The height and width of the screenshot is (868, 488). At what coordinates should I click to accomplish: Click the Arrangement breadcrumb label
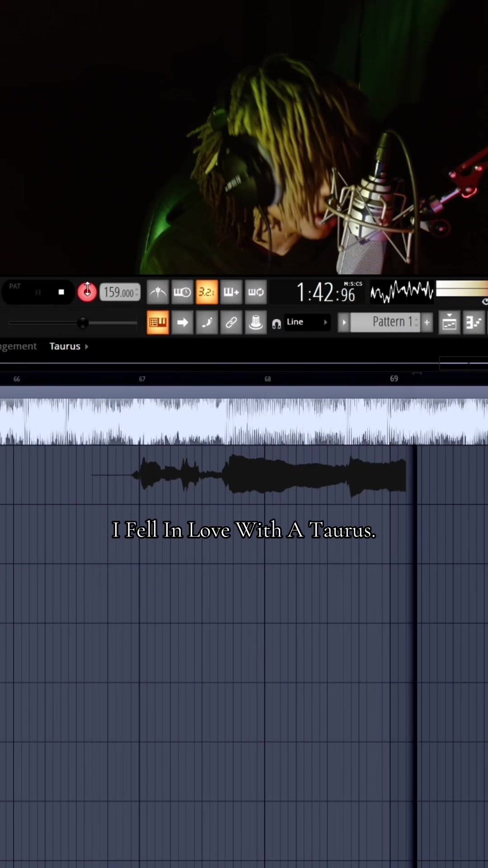18,346
